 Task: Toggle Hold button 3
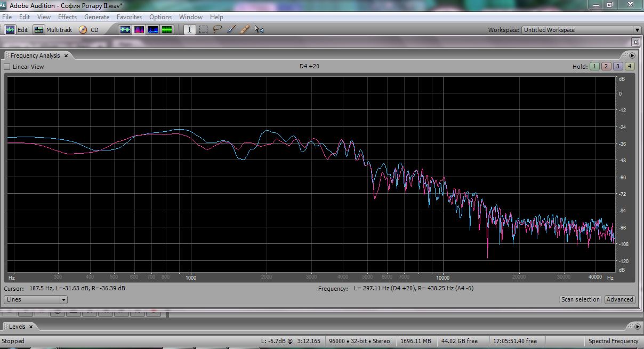click(618, 67)
